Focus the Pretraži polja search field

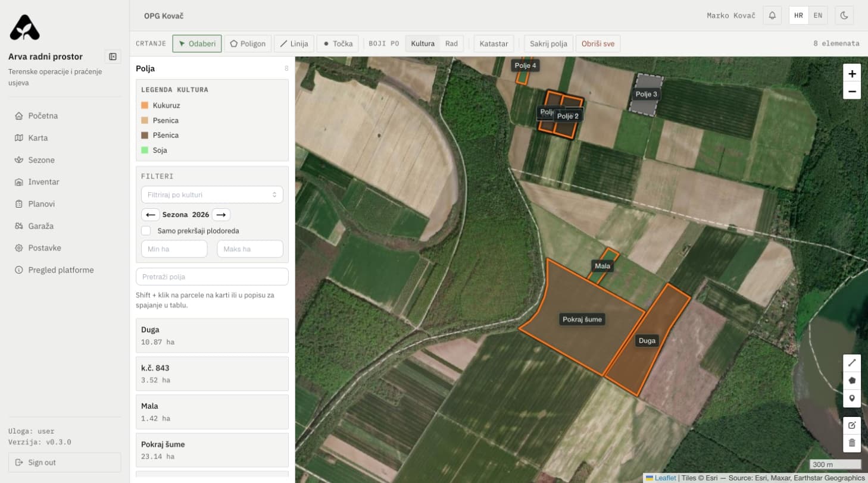[x=212, y=277]
